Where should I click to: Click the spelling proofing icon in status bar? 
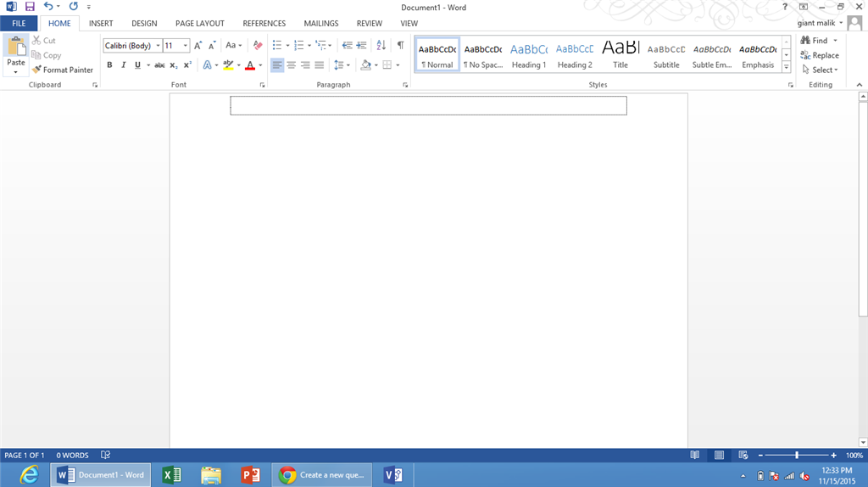[106, 455]
